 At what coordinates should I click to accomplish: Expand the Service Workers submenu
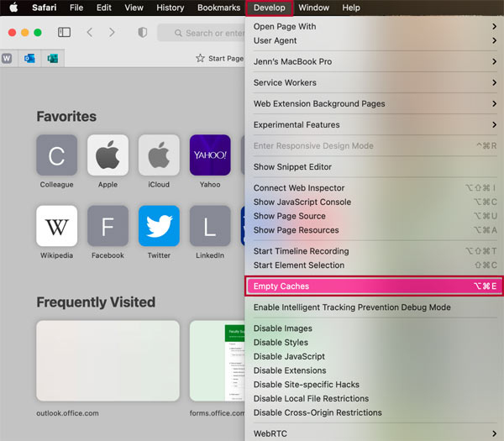point(374,82)
